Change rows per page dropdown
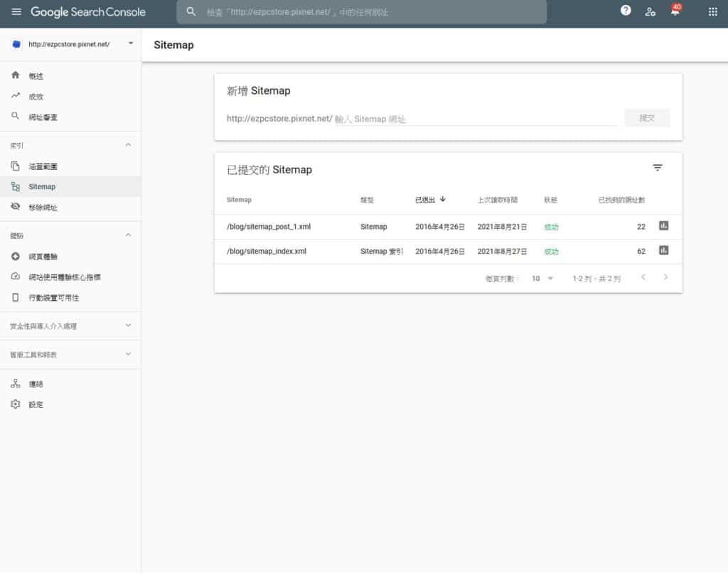The width and height of the screenshot is (728, 580). coord(542,279)
